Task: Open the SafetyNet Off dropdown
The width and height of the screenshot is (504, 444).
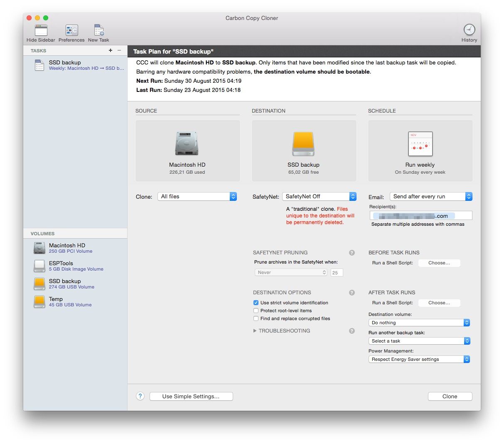Action: (319, 197)
